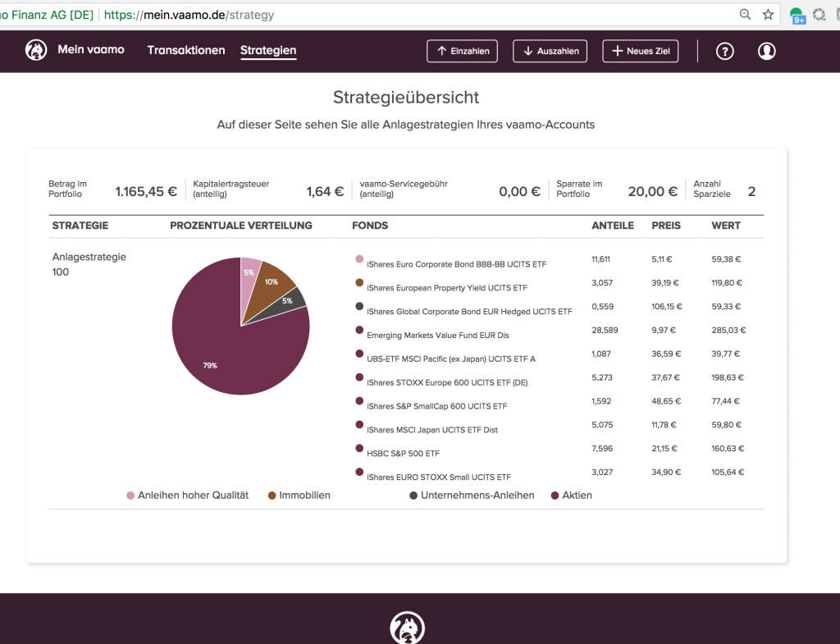This screenshot has height=644, width=840.
Task: Click the Einzahlen button
Action: [x=463, y=51]
